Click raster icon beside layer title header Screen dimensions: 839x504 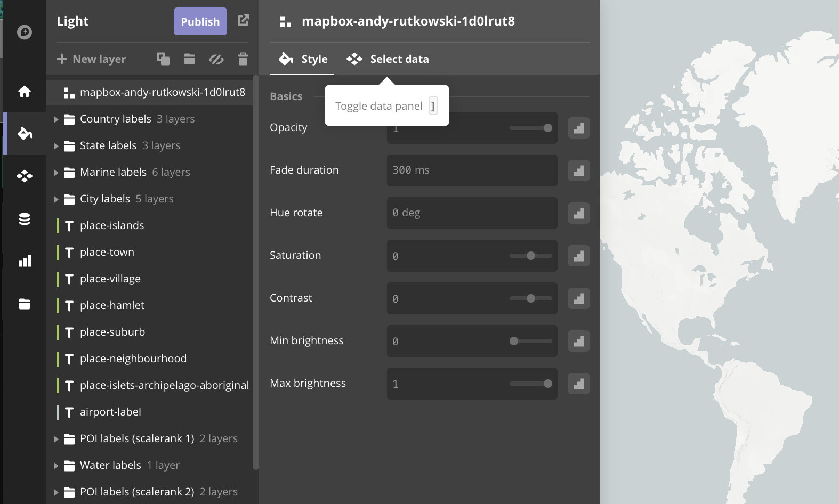click(x=286, y=22)
